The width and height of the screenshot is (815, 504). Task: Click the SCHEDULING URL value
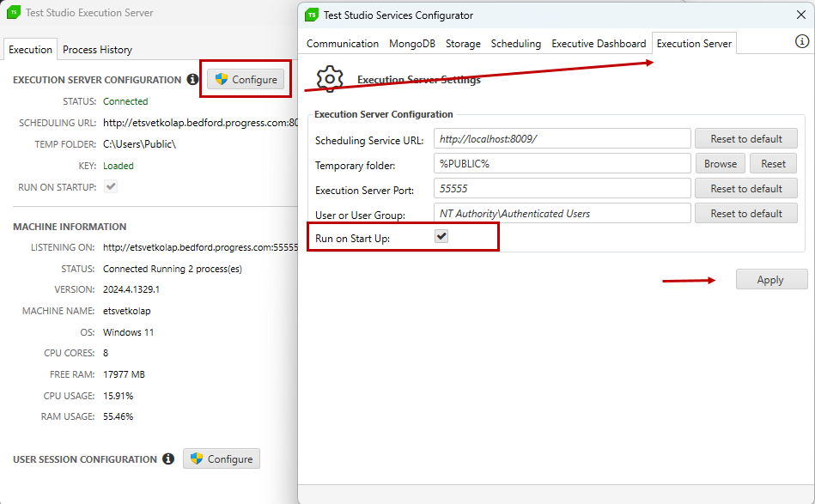(200, 123)
